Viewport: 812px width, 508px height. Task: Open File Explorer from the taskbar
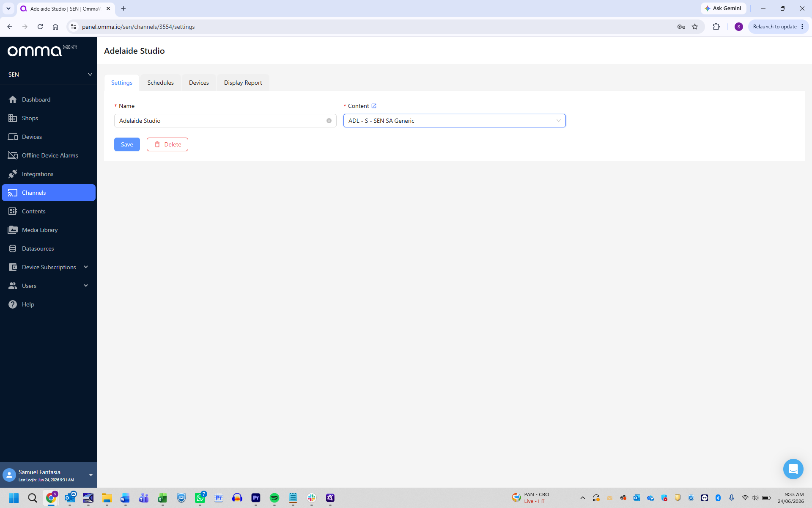click(x=107, y=498)
